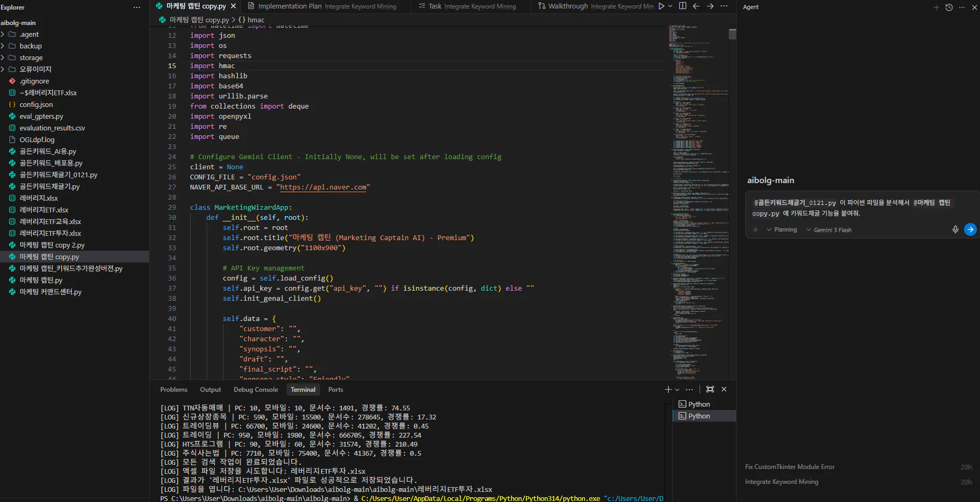The width and height of the screenshot is (980, 502).
Task: Maximize the terminal panel size
Action: click(710, 389)
